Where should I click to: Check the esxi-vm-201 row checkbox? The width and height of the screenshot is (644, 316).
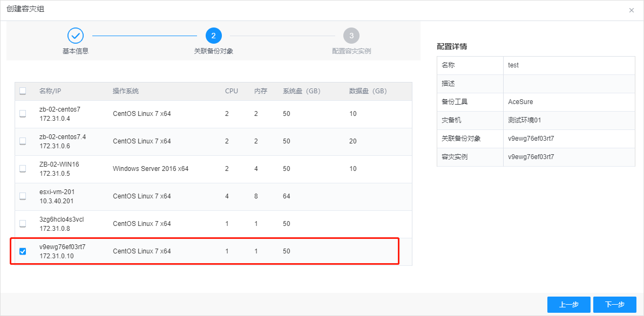click(x=23, y=196)
